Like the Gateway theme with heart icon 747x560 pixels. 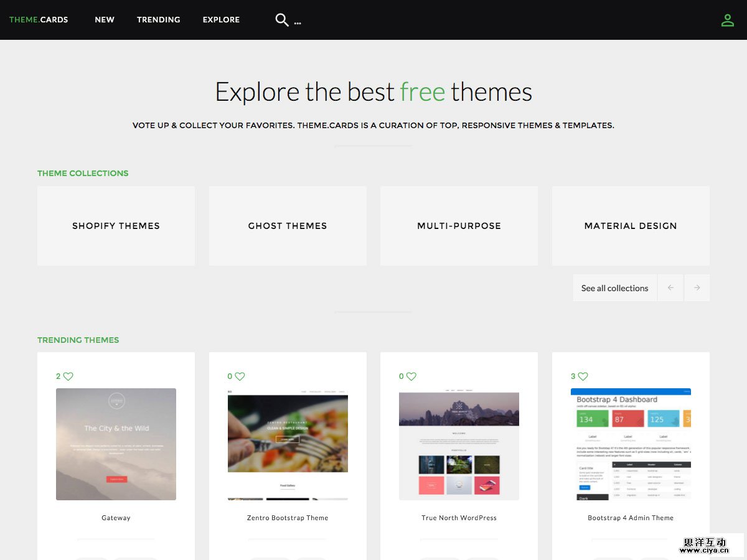68,376
